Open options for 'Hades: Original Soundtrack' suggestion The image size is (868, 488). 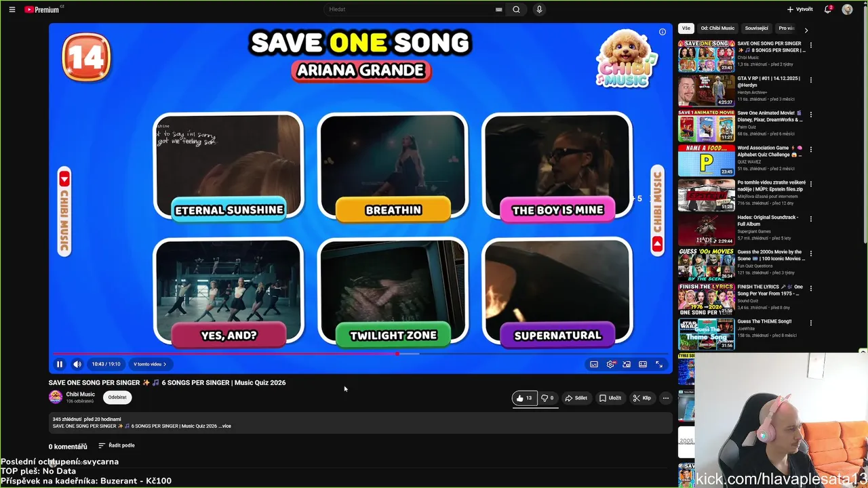point(811,218)
